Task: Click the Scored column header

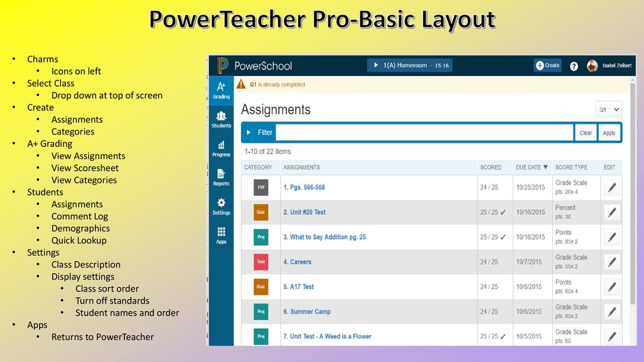Action: click(491, 167)
